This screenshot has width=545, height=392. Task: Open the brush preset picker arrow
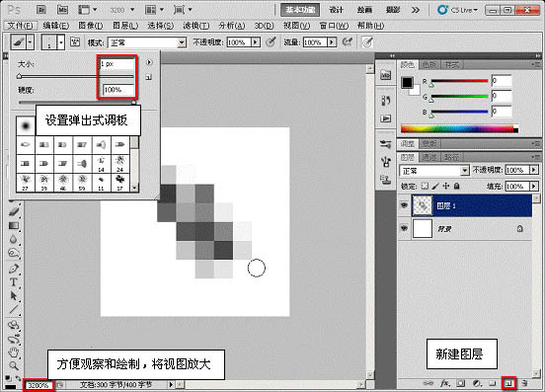point(61,42)
